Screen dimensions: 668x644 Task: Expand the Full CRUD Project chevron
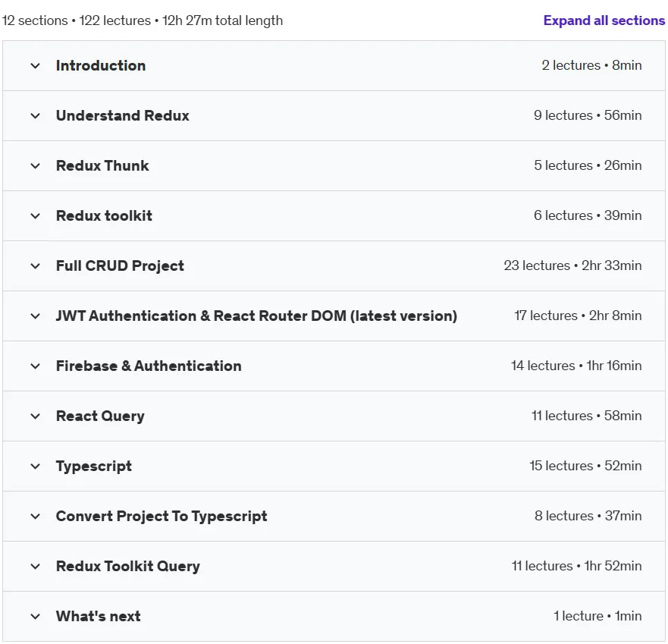(x=36, y=266)
